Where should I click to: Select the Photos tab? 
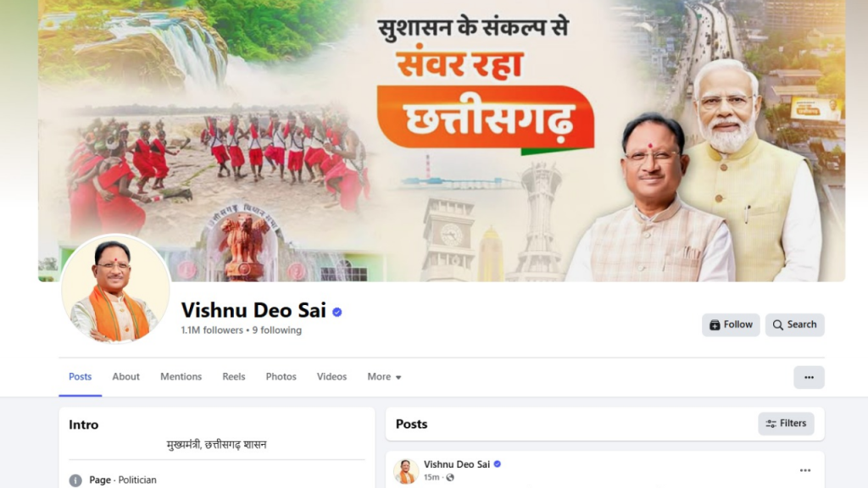click(281, 377)
